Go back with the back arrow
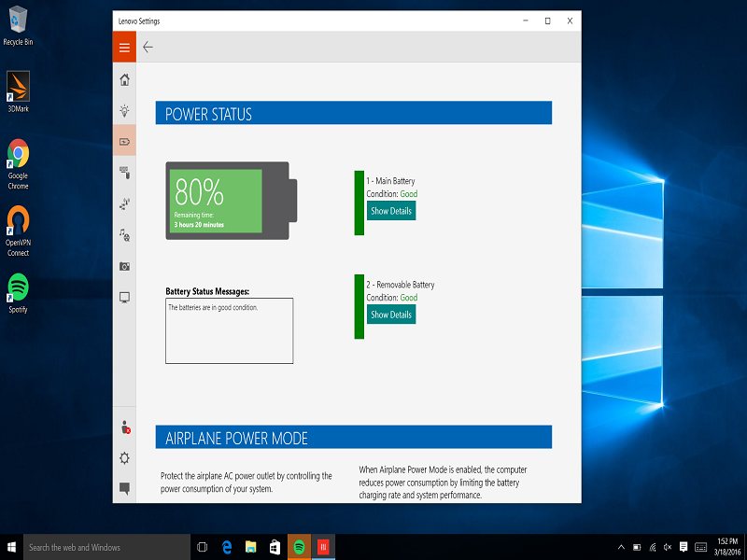 click(x=148, y=48)
